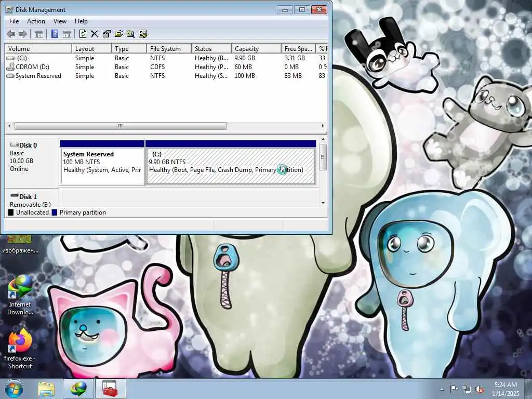The height and width of the screenshot is (399, 532).
Task: Click the Forward arrow in Disk Management toolbar
Action: (x=22, y=34)
